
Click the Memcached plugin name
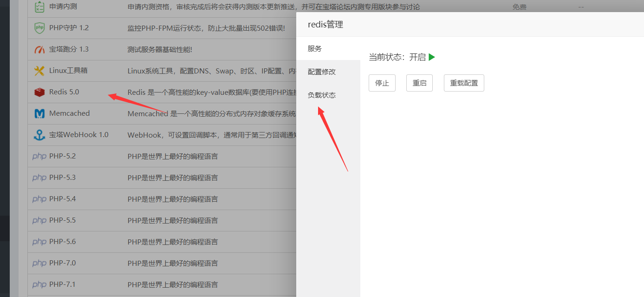pos(70,113)
